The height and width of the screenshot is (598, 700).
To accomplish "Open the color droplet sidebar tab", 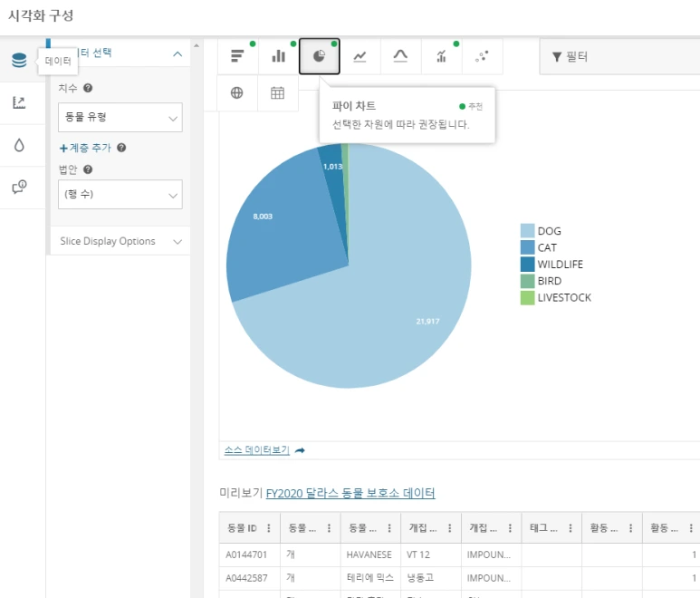I will [x=19, y=145].
